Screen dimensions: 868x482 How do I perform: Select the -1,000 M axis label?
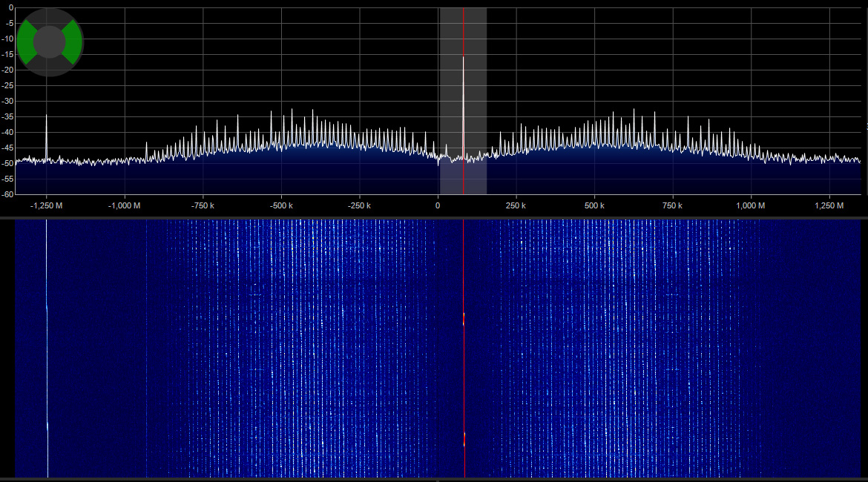(125, 206)
